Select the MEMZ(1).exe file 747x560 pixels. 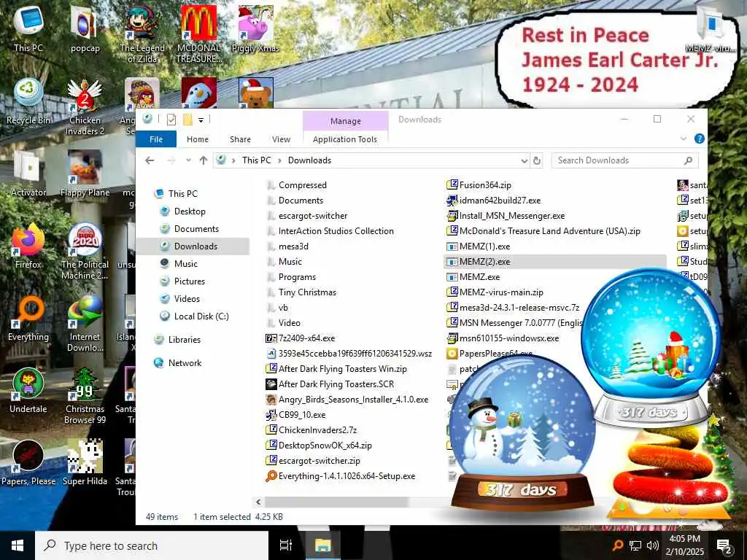tap(484, 246)
